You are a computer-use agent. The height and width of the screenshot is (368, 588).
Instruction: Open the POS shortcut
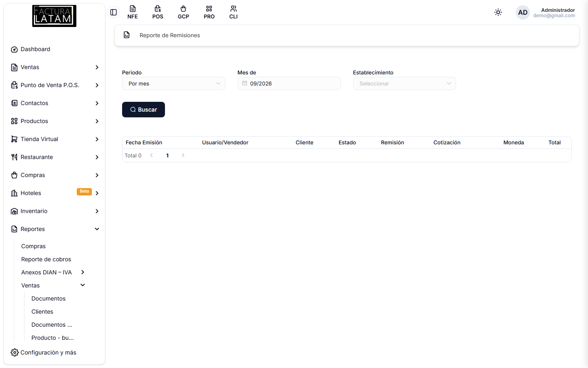tap(158, 12)
